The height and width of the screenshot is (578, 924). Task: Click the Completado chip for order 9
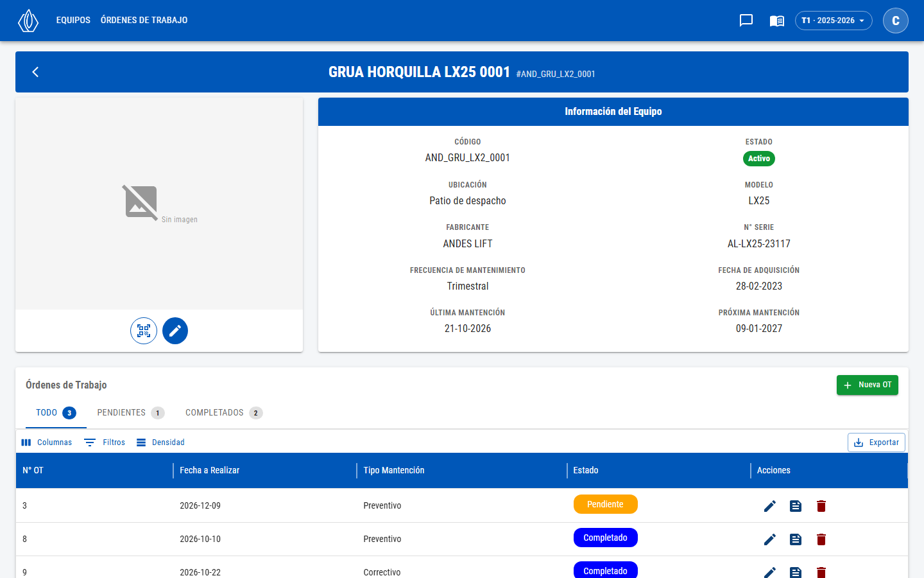point(606,570)
